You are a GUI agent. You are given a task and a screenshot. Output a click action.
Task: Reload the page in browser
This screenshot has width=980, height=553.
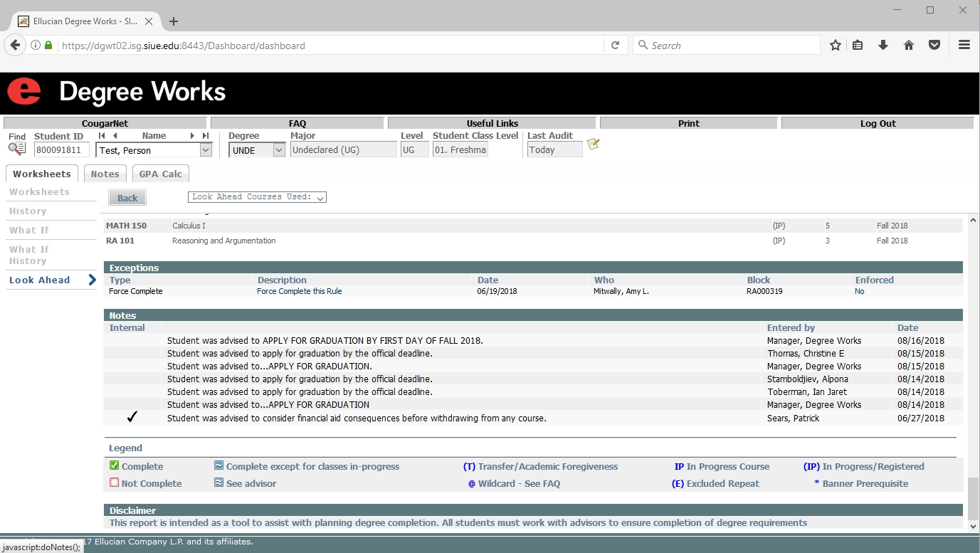tap(615, 46)
